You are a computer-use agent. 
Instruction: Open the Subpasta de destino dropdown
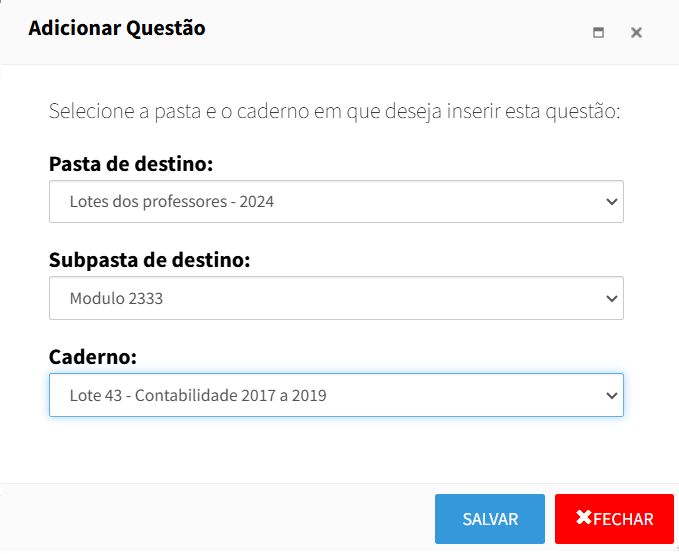336,298
